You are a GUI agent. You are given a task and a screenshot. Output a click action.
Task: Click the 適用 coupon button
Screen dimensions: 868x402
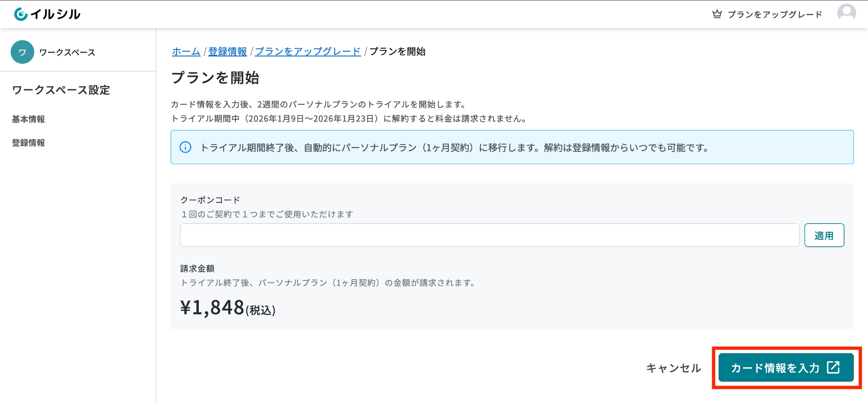pos(824,235)
